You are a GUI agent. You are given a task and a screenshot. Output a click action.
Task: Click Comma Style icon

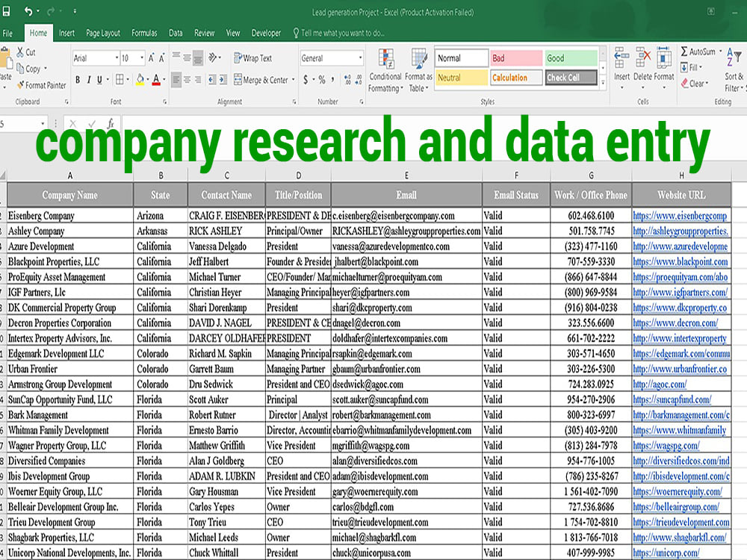pyautogui.click(x=332, y=80)
